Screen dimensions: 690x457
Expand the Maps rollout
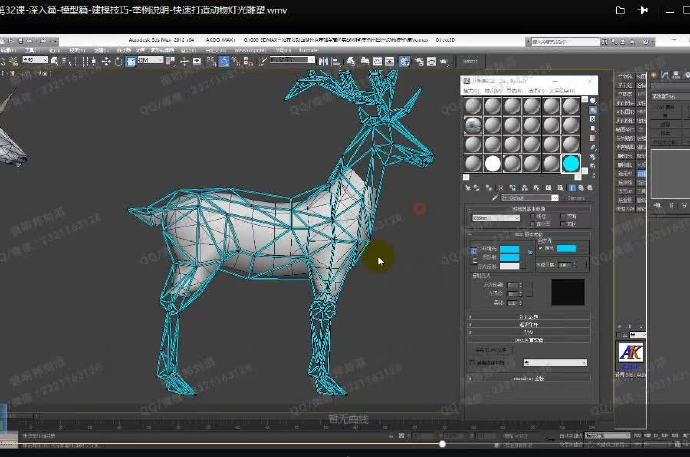point(528,332)
